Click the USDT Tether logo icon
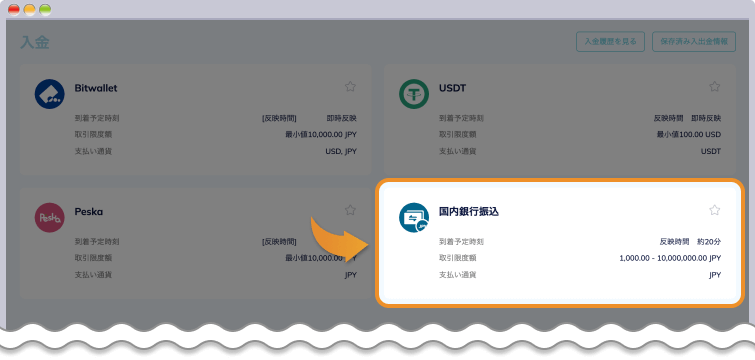The height and width of the screenshot is (360, 755). click(x=414, y=94)
